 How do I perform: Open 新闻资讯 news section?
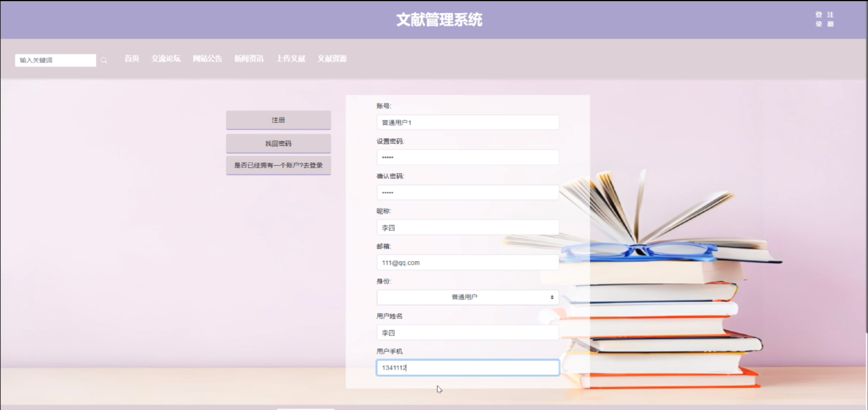[249, 58]
